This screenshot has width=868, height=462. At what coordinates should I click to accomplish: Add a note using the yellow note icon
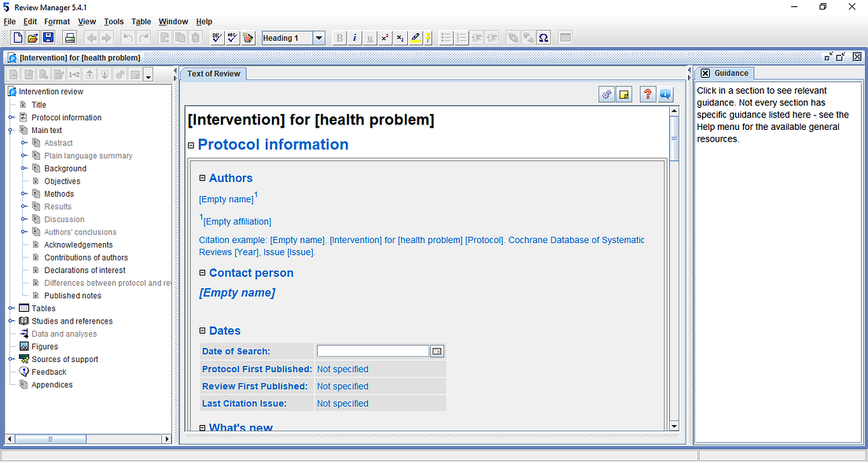pyautogui.click(x=624, y=94)
